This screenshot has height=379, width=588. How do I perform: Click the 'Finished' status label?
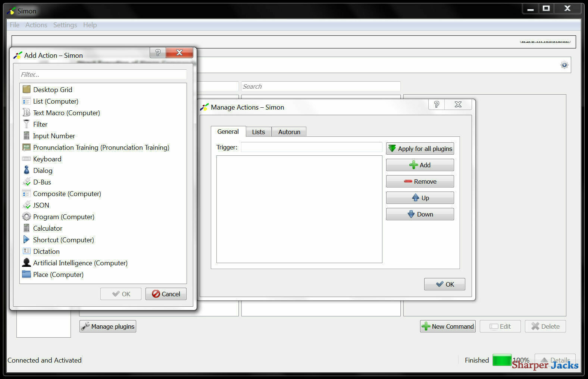pos(477,360)
